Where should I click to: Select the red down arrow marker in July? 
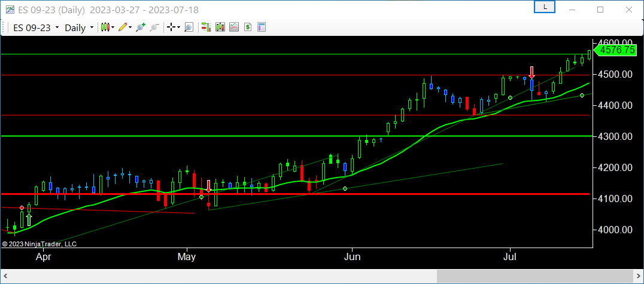pos(532,72)
